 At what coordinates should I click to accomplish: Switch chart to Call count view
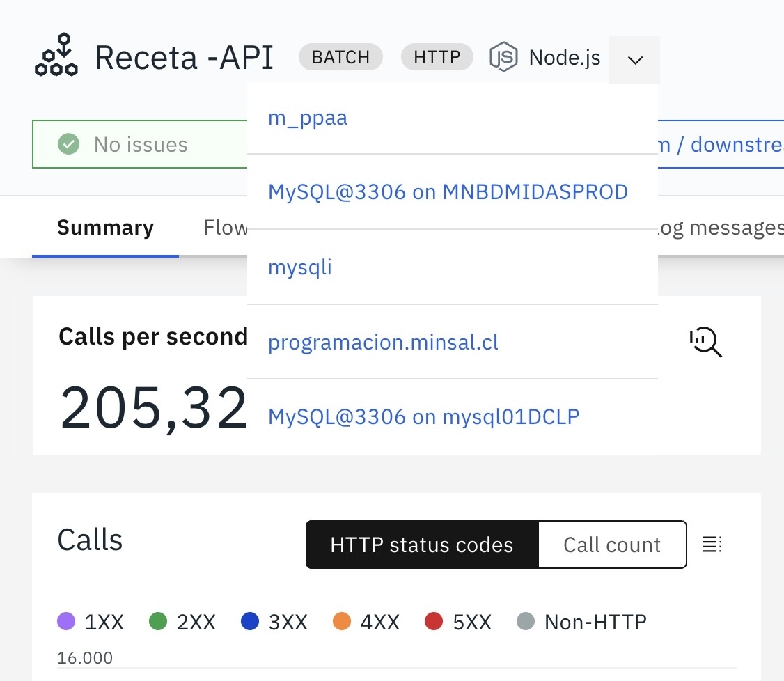611,545
